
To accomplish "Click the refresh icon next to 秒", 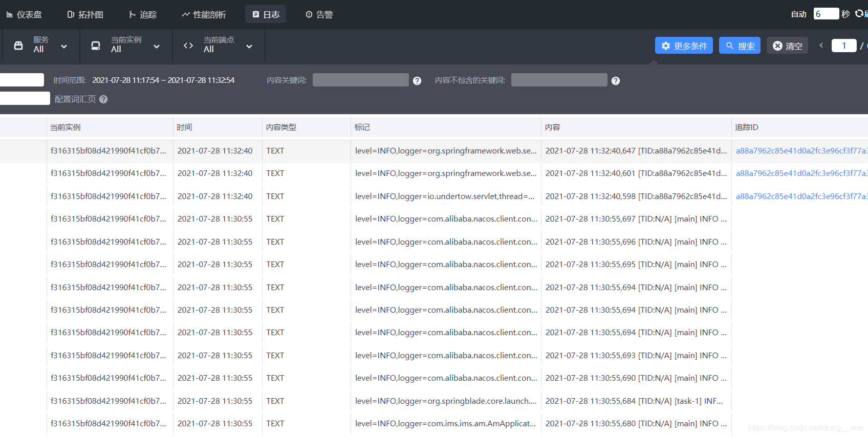I will 859,14.
